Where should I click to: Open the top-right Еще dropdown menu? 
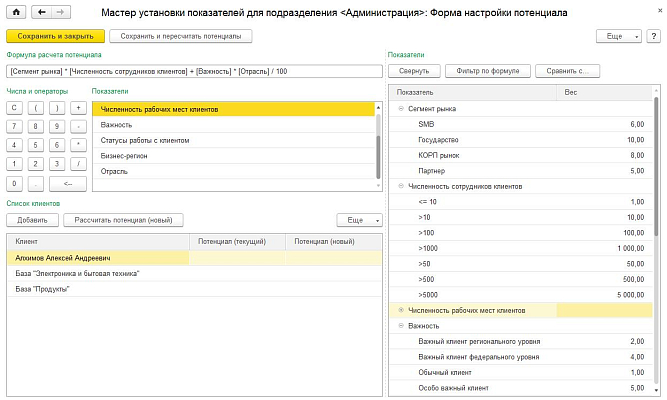point(622,35)
